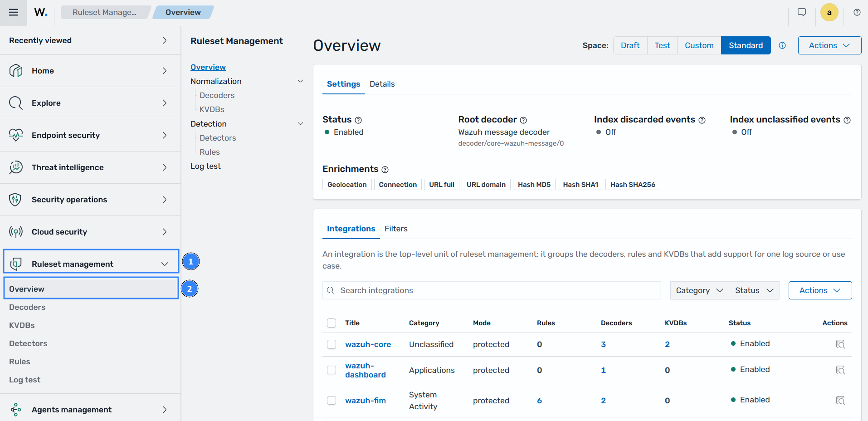Select the Integrations tab
Screen dimensions: 868x421
click(x=351, y=229)
